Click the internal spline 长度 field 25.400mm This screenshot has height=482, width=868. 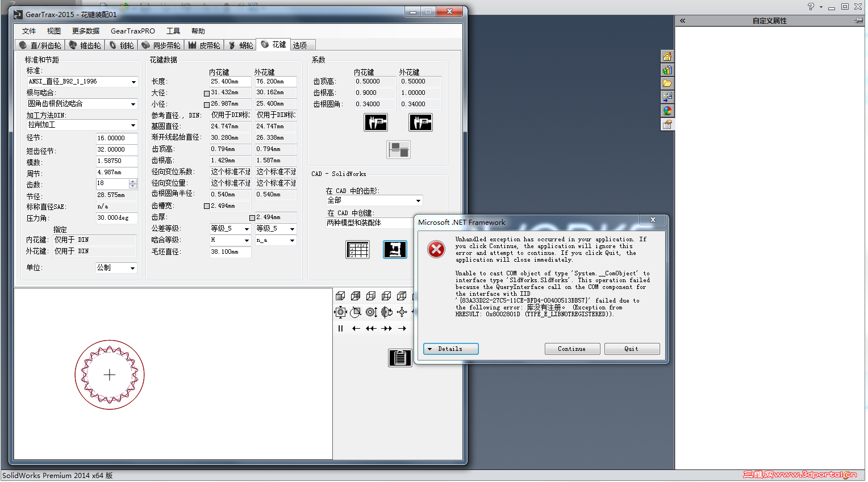pyautogui.click(x=230, y=82)
